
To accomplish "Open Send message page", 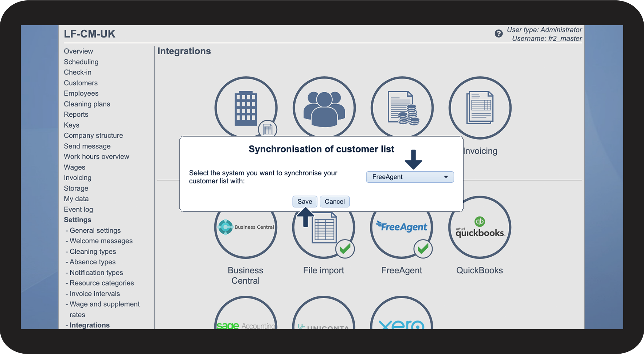I will [x=87, y=146].
